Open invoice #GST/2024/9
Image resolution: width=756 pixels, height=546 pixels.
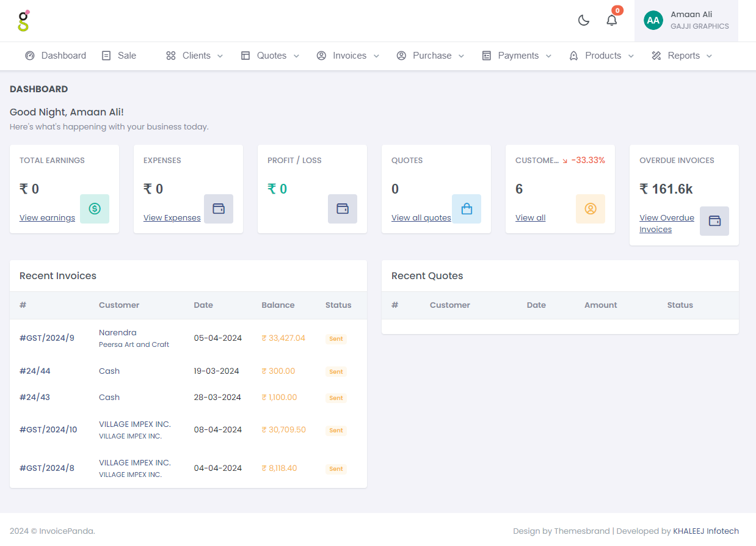[47, 338]
